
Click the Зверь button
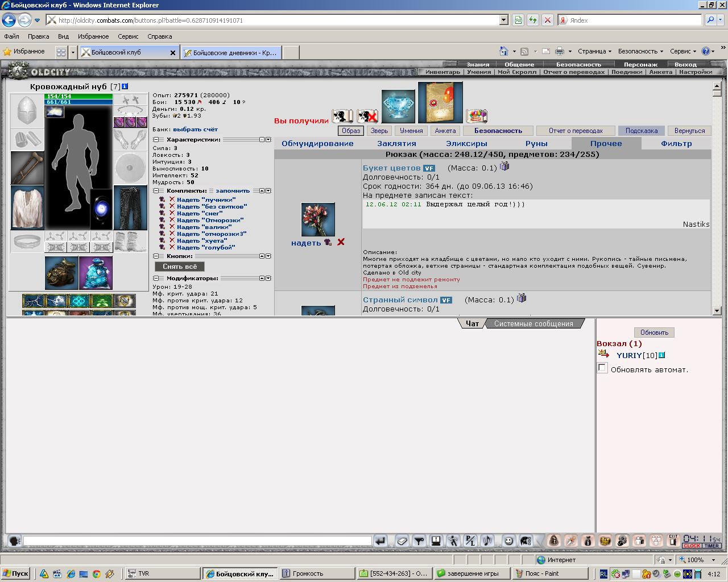[x=379, y=131]
